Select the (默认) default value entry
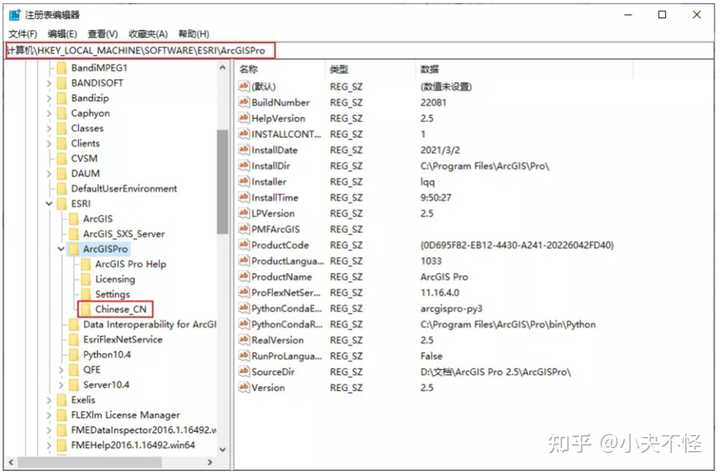The width and height of the screenshot is (720, 473). (x=264, y=87)
